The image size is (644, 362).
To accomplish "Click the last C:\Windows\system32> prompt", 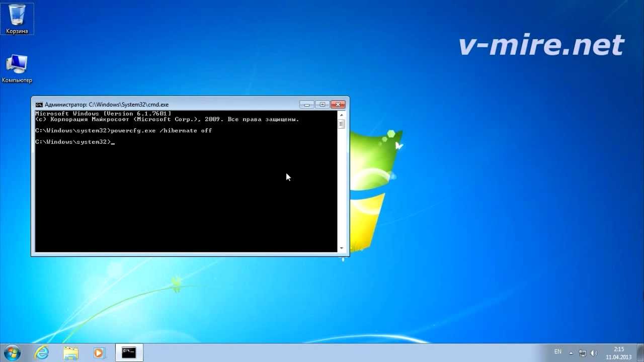I will tap(73, 142).
